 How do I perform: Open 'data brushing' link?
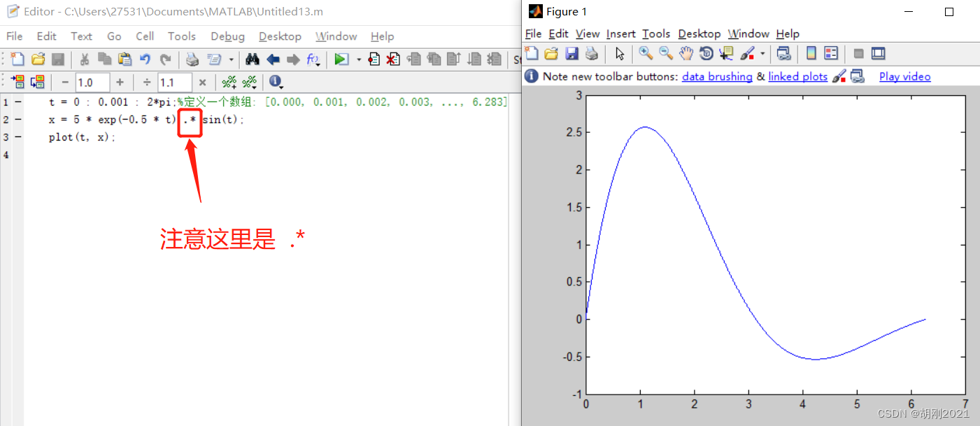tap(717, 76)
